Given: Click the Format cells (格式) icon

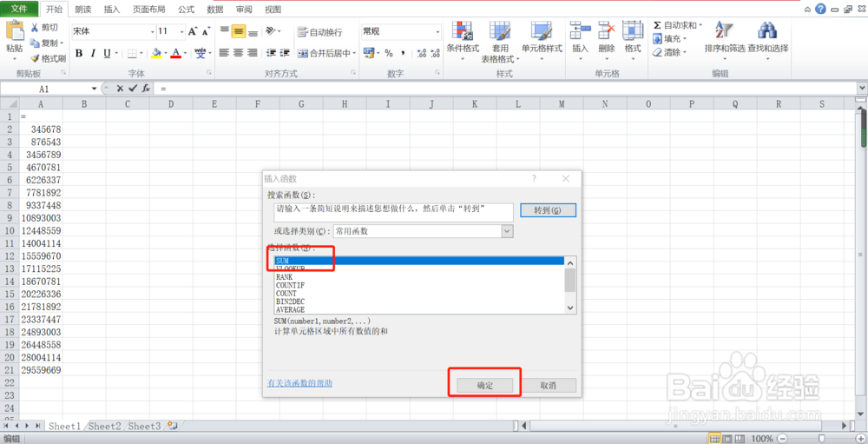Looking at the screenshot, I should (x=633, y=30).
